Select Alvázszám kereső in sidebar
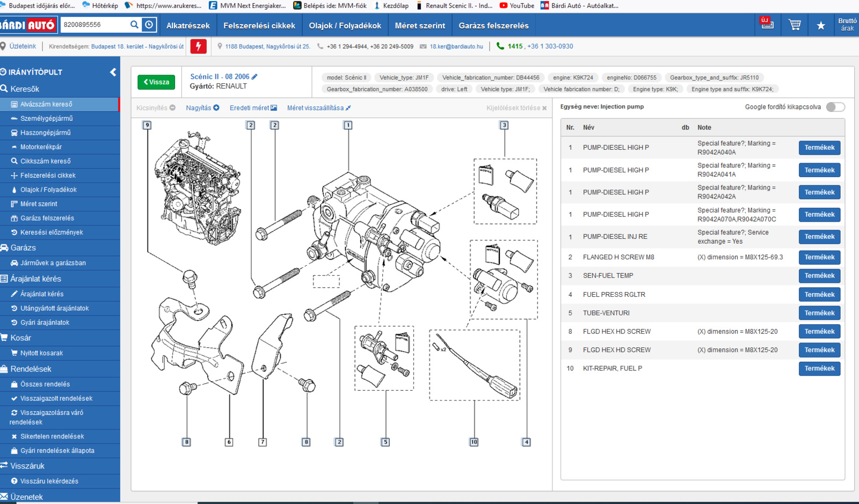859x504 pixels. coord(60,104)
